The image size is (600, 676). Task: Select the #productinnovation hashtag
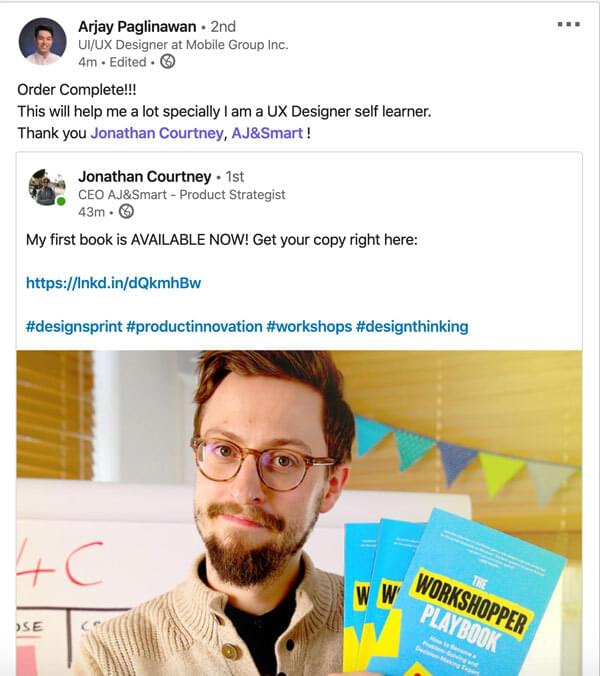[194, 326]
